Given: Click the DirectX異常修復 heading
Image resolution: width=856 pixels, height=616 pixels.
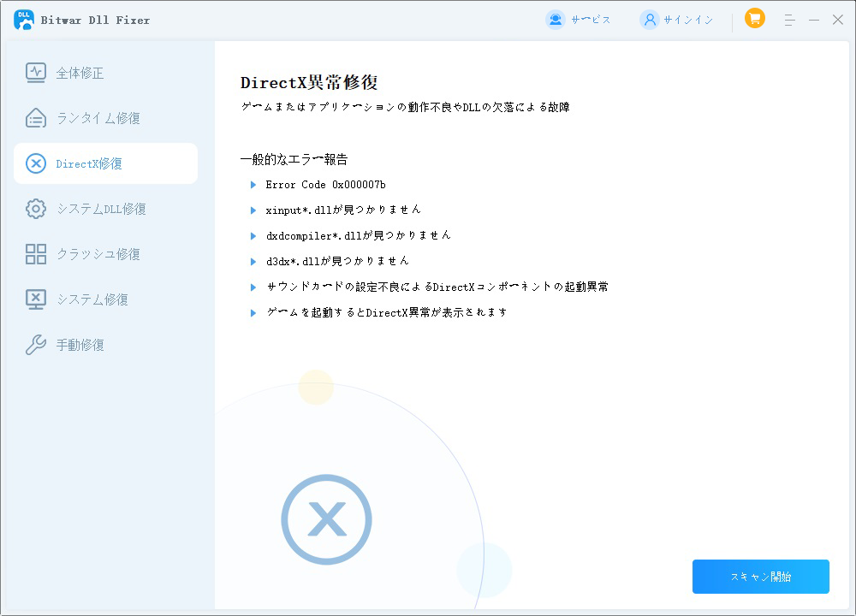Looking at the screenshot, I should (x=309, y=82).
